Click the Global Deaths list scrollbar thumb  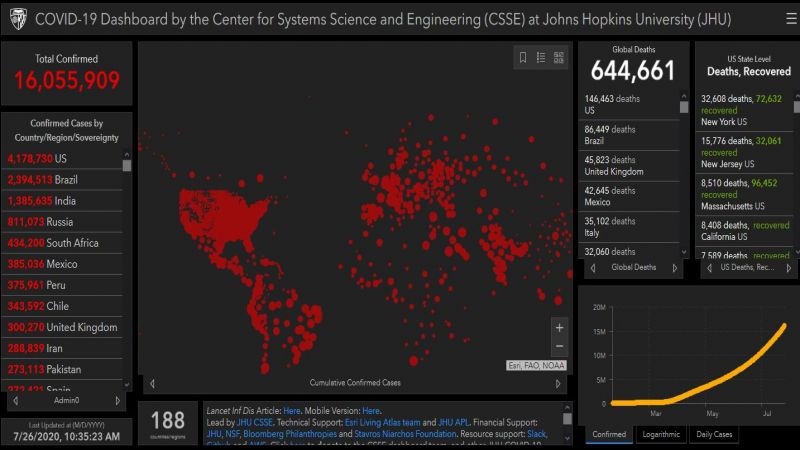coord(684,107)
